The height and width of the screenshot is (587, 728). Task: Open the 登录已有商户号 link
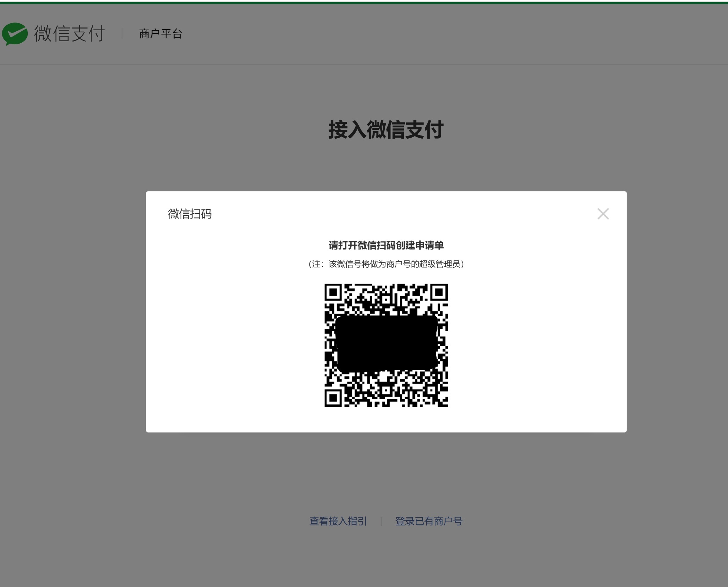429,521
